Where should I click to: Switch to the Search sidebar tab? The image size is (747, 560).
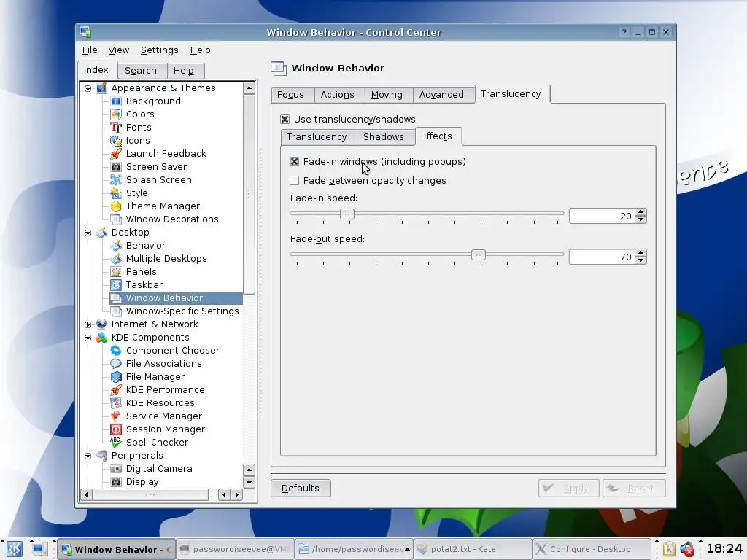pyautogui.click(x=141, y=71)
